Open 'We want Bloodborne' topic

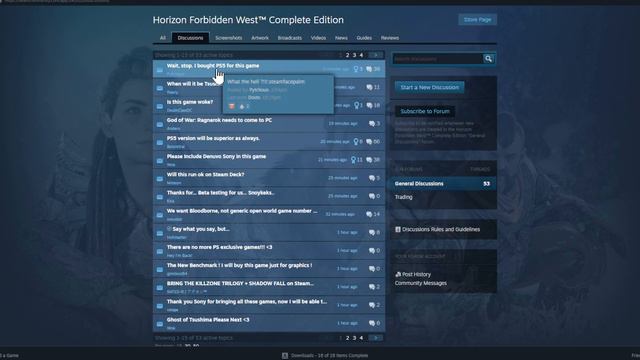click(242, 211)
